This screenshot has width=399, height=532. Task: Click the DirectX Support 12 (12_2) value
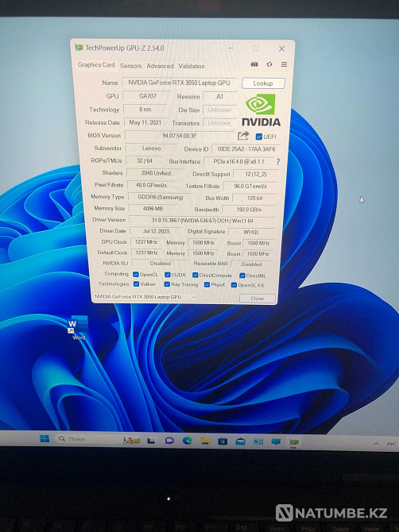click(256, 174)
